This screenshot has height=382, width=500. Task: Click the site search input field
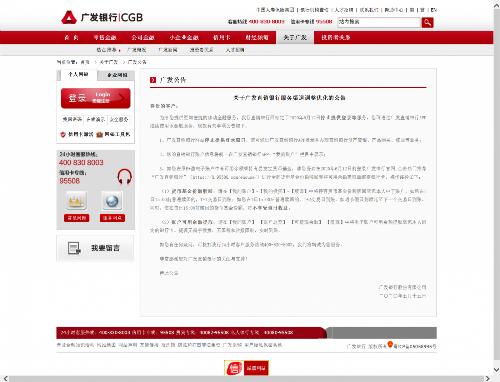click(x=379, y=22)
